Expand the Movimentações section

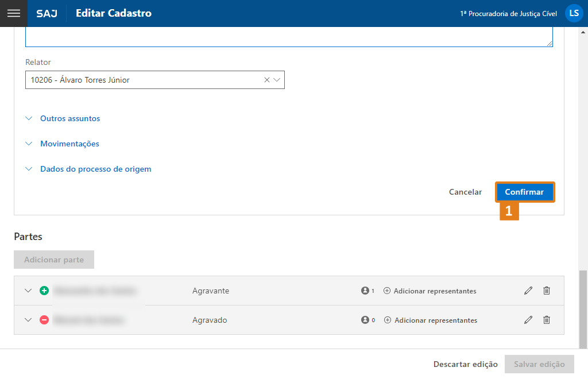69,144
